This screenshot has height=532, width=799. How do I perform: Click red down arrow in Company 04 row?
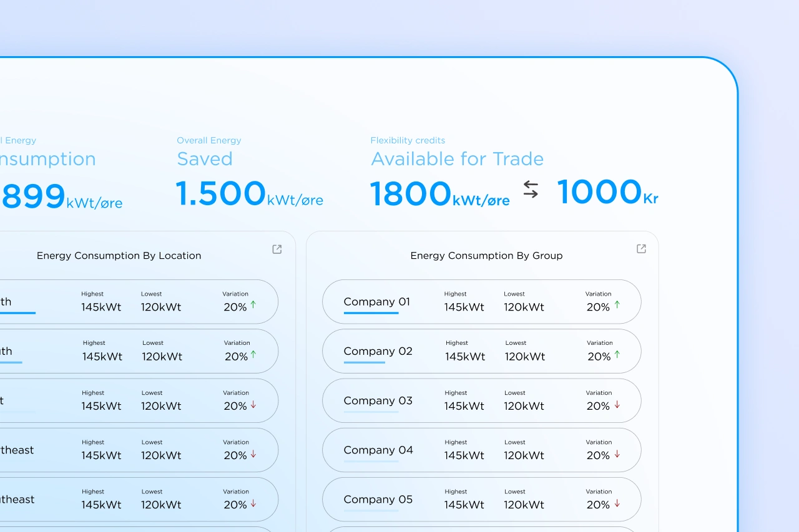(x=617, y=454)
